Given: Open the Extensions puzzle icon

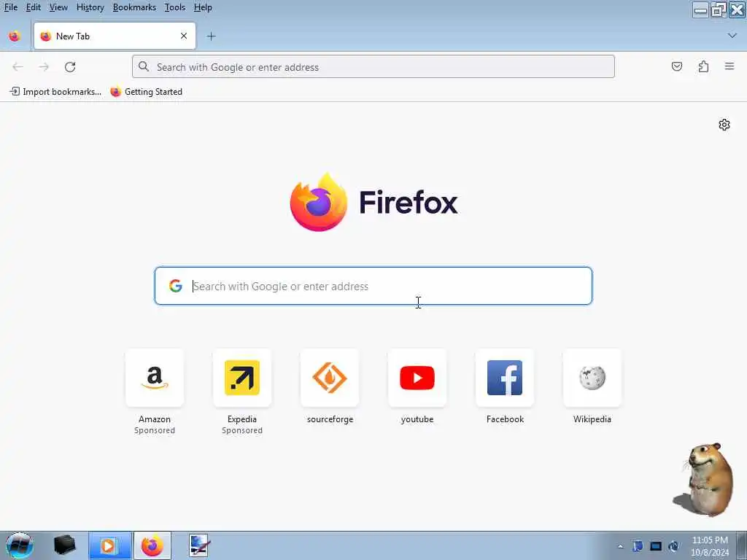Looking at the screenshot, I should point(703,66).
